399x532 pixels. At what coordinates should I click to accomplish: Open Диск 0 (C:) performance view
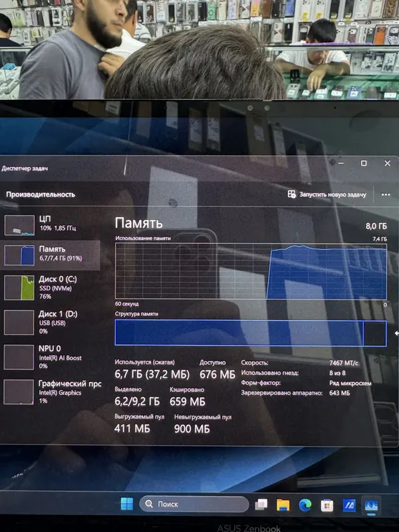point(51,287)
